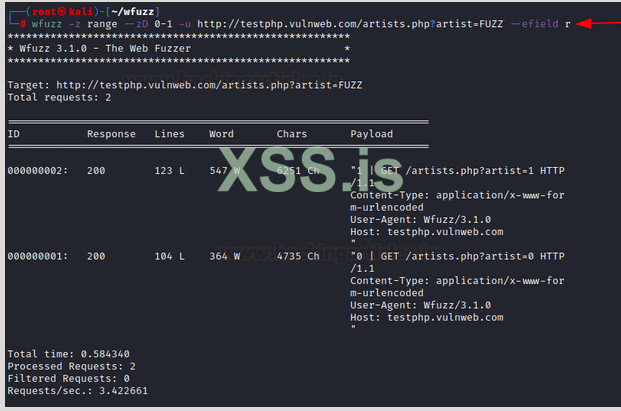This screenshot has width=621, height=411.
Task: Click the Requests/sec. statistic line
Action: click(x=75, y=391)
